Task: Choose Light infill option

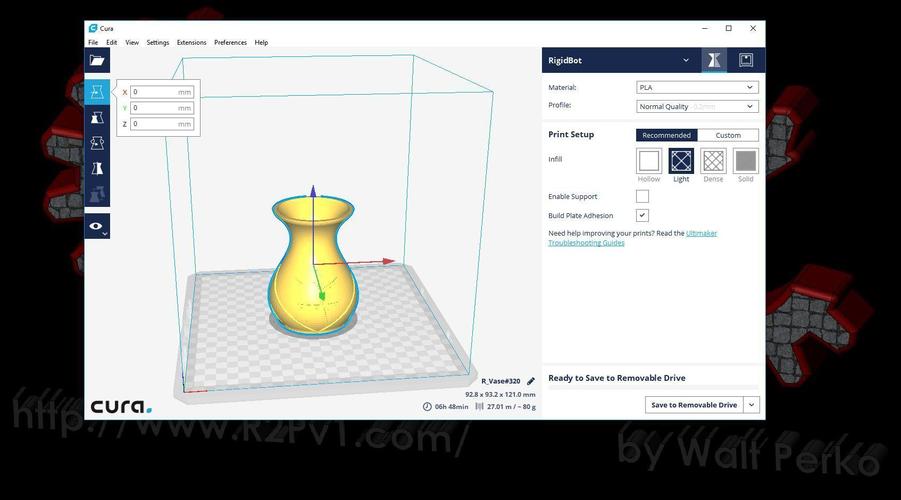Action: click(681, 161)
